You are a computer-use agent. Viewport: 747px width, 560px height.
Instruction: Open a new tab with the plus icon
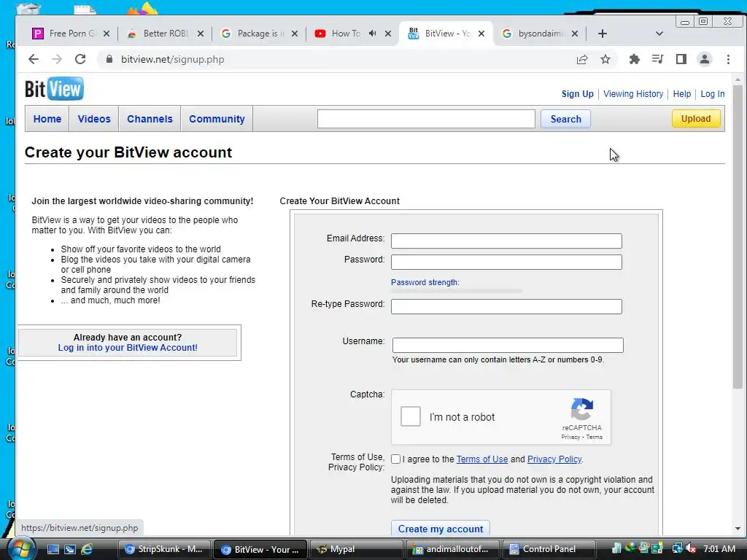tap(602, 34)
